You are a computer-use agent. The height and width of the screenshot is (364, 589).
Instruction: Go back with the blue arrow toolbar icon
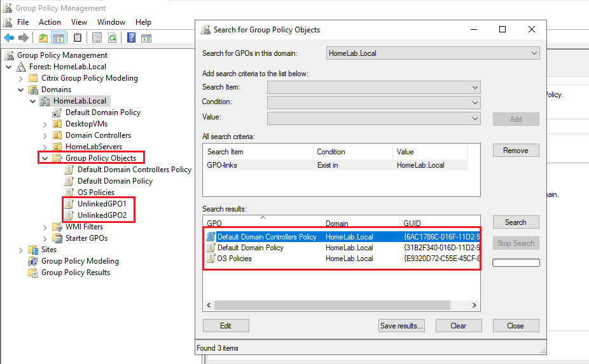(9, 37)
